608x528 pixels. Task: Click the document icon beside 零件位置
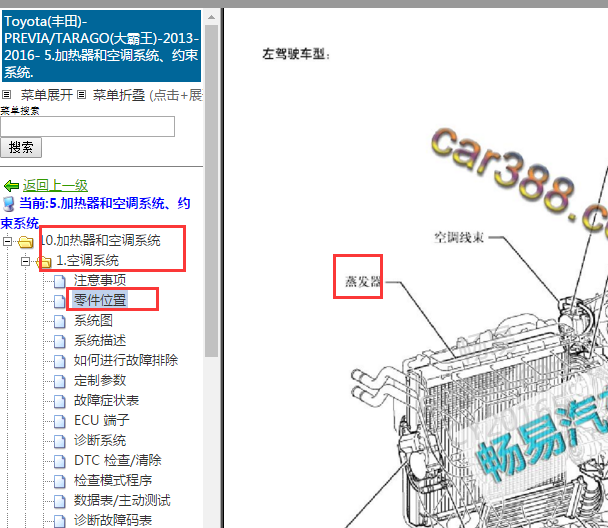(x=59, y=301)
